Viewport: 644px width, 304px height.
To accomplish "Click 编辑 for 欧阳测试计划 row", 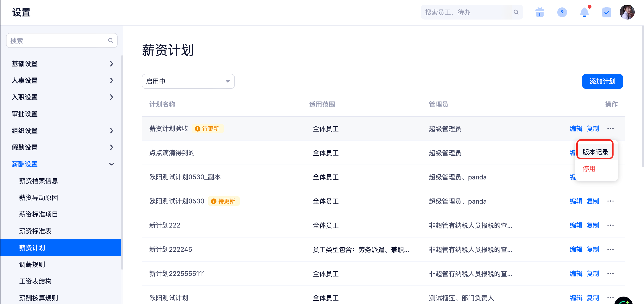I will tap(576, 298).
